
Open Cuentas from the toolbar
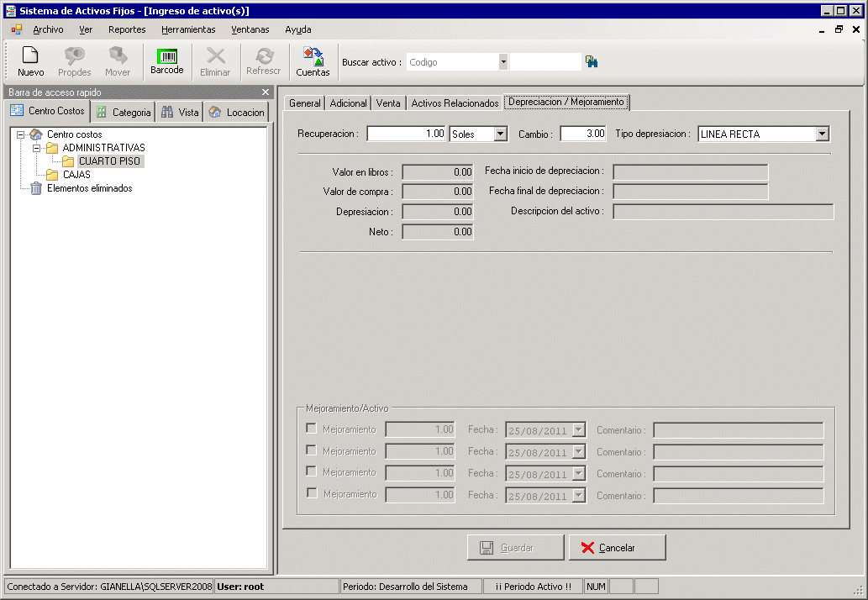[313, 61]
